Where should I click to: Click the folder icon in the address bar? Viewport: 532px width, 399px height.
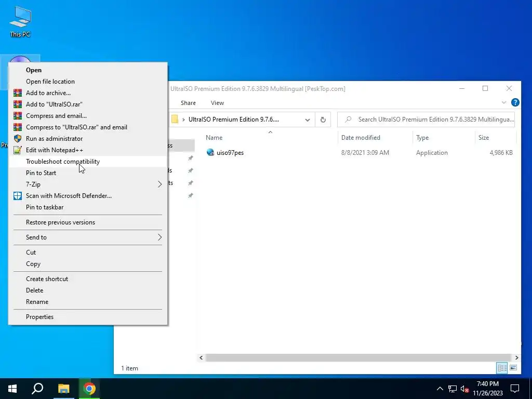point(175,119)
